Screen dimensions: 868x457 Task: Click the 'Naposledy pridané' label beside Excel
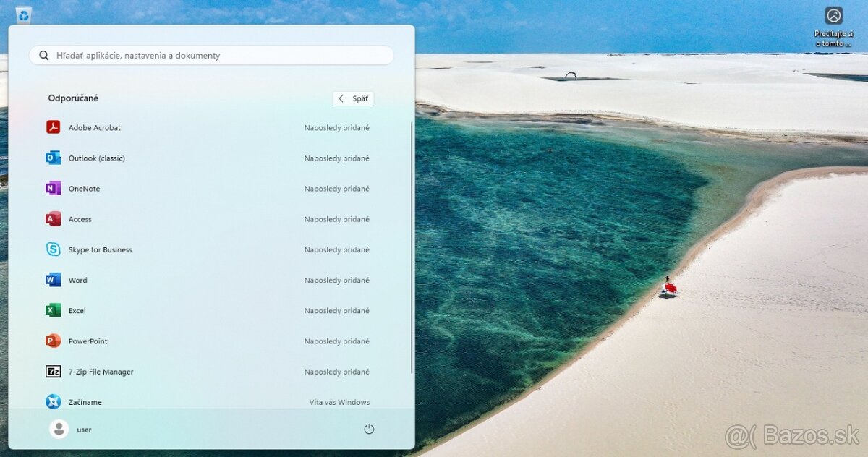click(x=336, y=310)
